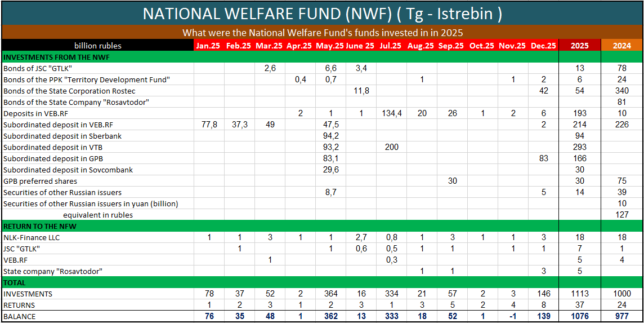Click the 1113 total investments 2025 value

[x=580, y=294]
